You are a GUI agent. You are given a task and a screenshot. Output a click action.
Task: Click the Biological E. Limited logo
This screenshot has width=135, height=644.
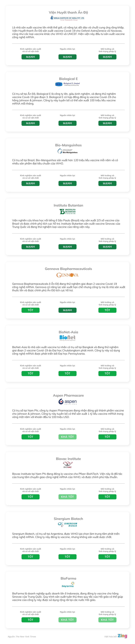pos(67,84)
